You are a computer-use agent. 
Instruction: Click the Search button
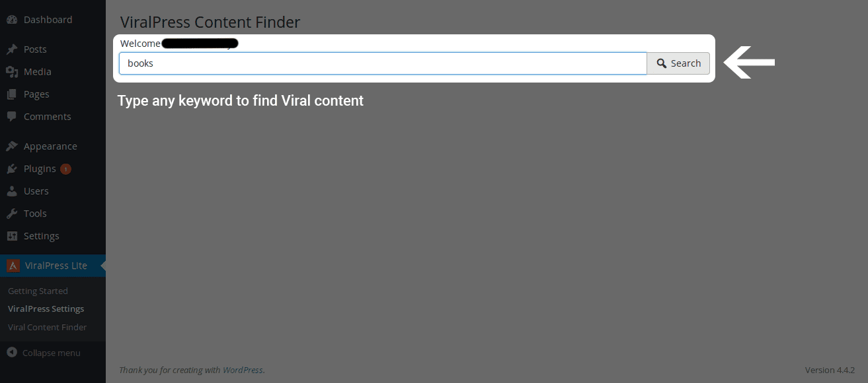(x=678, y=63)
